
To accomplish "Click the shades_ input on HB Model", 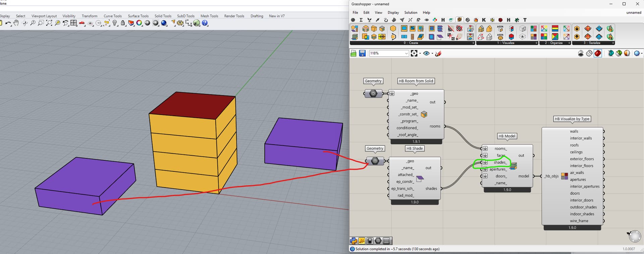I will (x=500, y=162).
